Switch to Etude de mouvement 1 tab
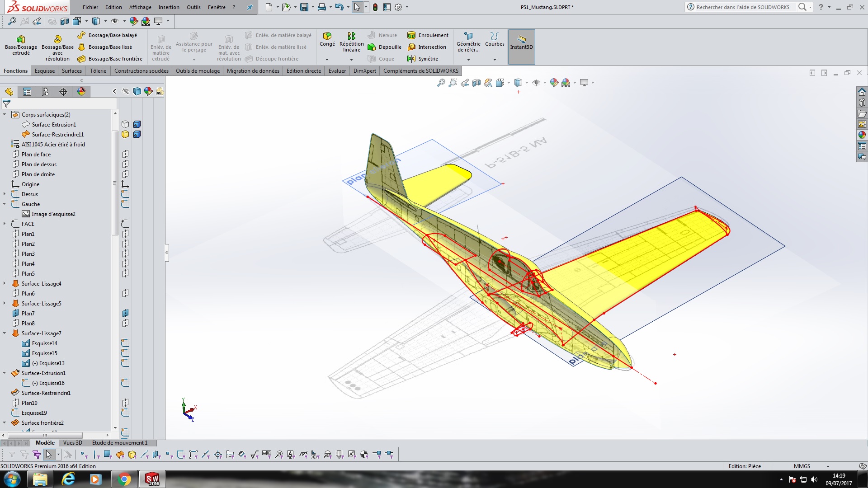Screen dimensions: 868x488 coord(120,443)
